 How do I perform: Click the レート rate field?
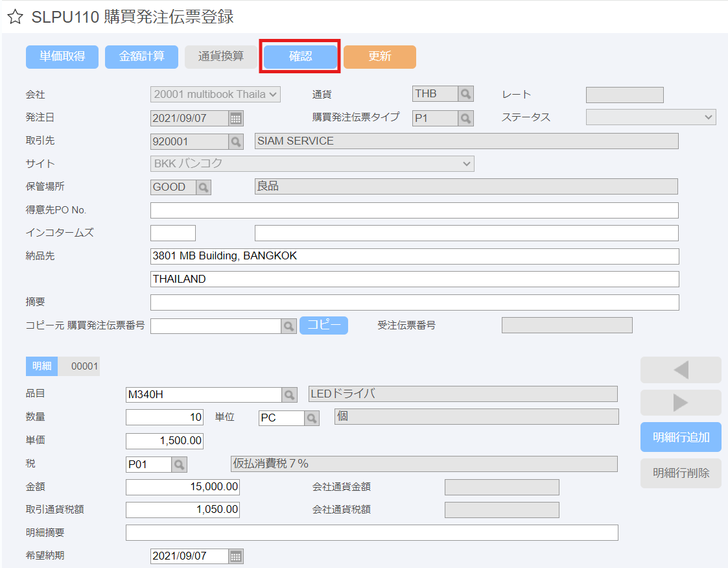click(x=624, y=95)
